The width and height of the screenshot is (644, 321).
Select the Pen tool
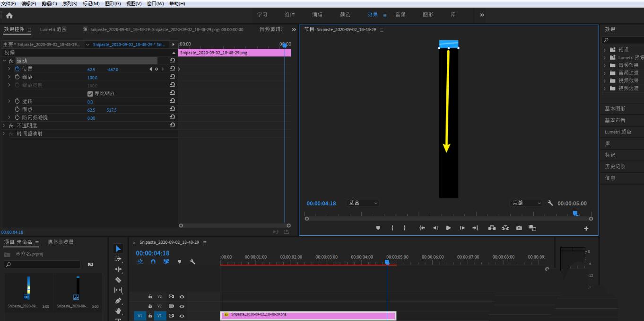[x=118, y=301]
